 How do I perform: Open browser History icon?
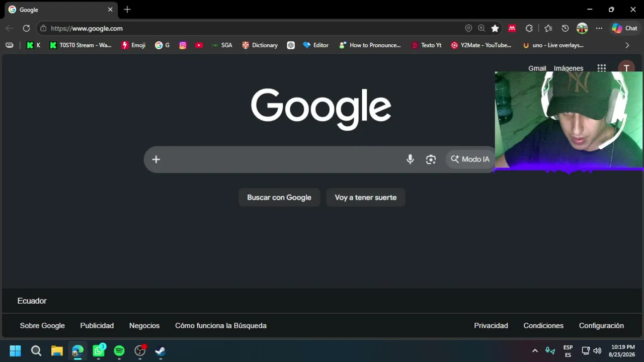tap(565, 29)
